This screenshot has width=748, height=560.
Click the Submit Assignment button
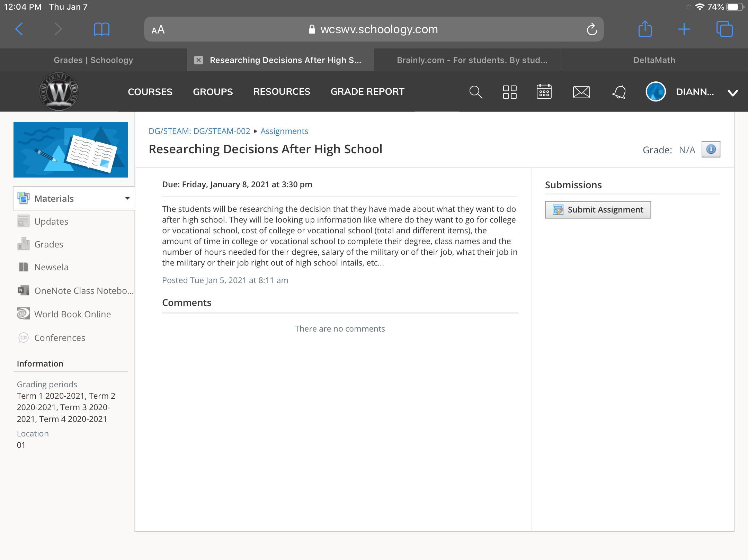pyautogui.click(x=598, y=210)
